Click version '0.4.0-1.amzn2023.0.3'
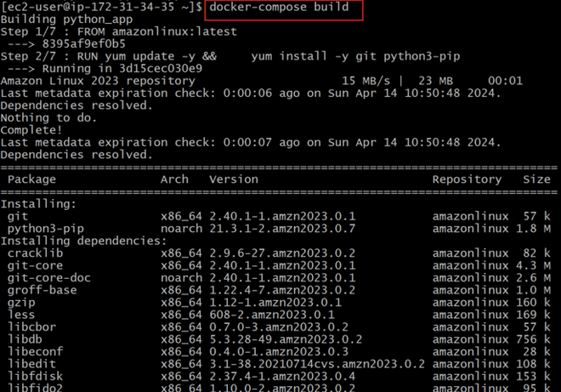561x392 pixels. [x=279, y=351]
